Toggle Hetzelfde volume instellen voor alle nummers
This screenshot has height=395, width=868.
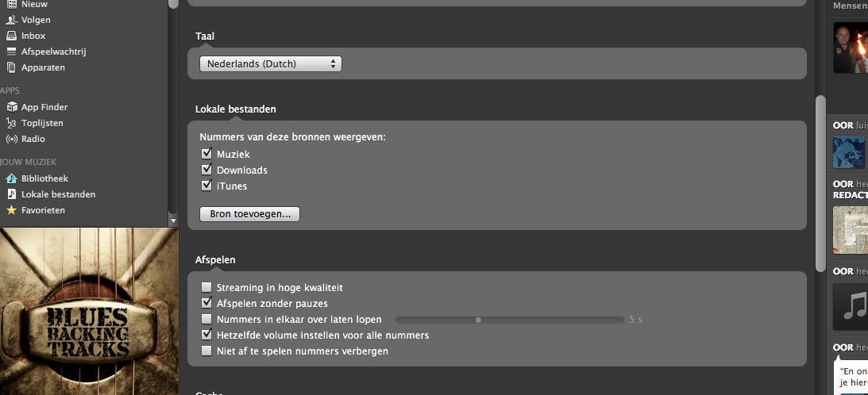click(x=206, y=335)
